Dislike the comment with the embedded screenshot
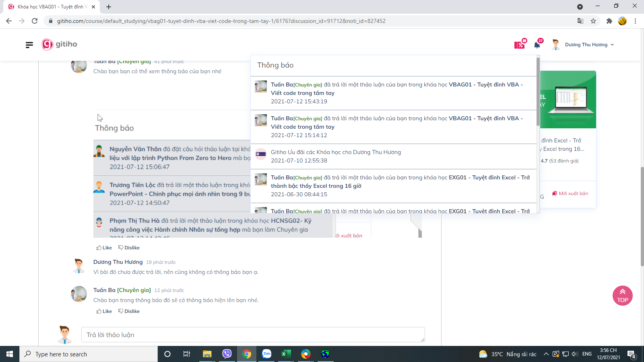Image resolution: width=644 pixels, height=362 pixels. 129,248
